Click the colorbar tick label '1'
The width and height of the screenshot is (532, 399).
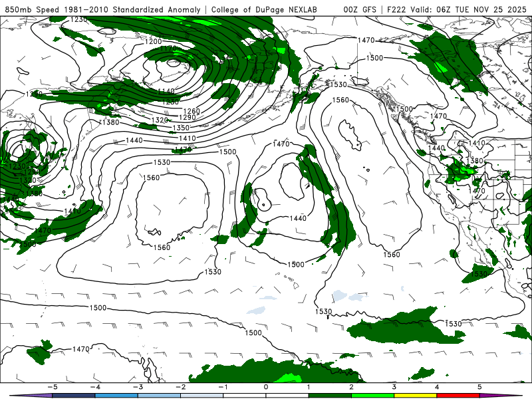coord(309,387)
